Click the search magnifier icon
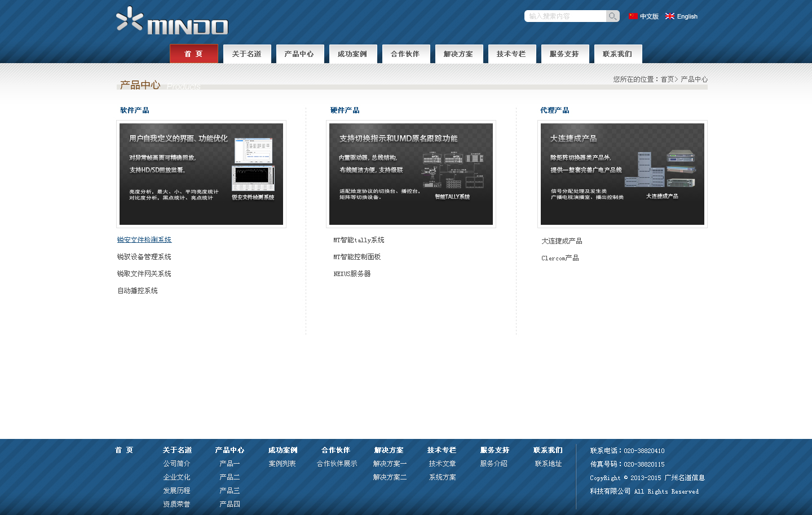The width and height of the screenshot is (812, 515). point(612,16)
